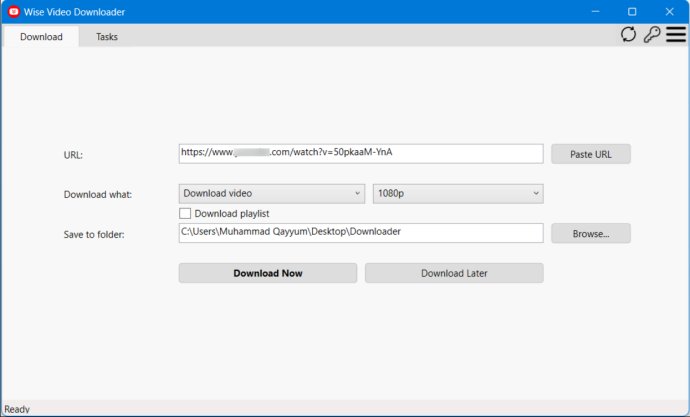Click the Paste URL button

coord(591,154)
